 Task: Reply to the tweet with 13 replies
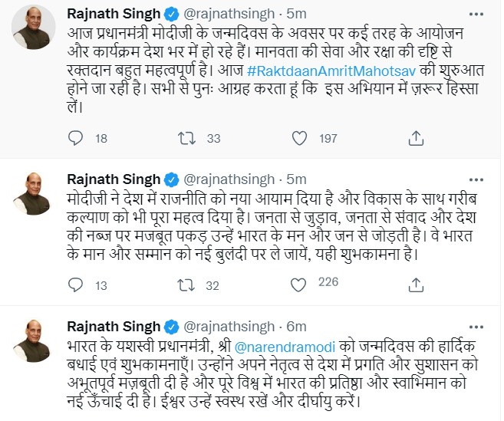[75, 286]
